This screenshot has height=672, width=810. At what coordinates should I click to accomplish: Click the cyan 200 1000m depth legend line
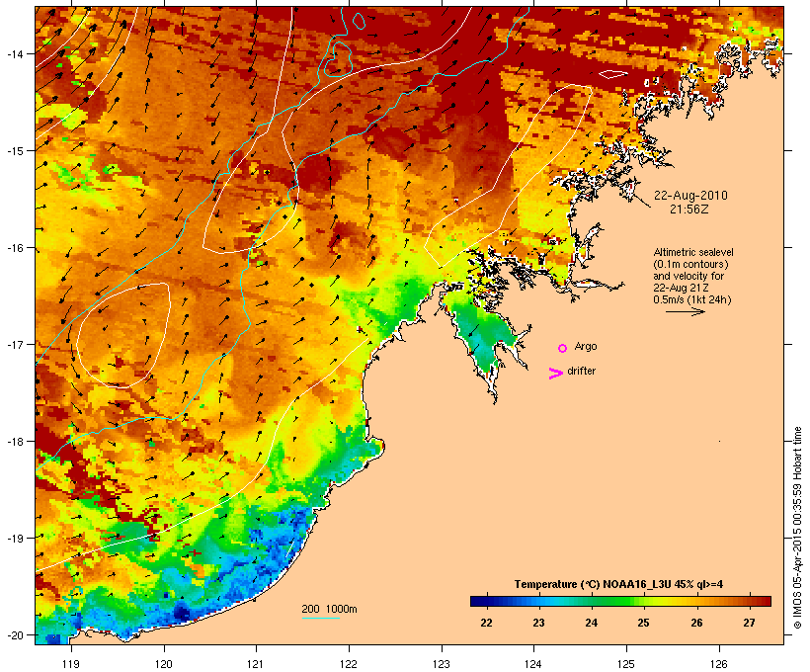click(320, 619)
